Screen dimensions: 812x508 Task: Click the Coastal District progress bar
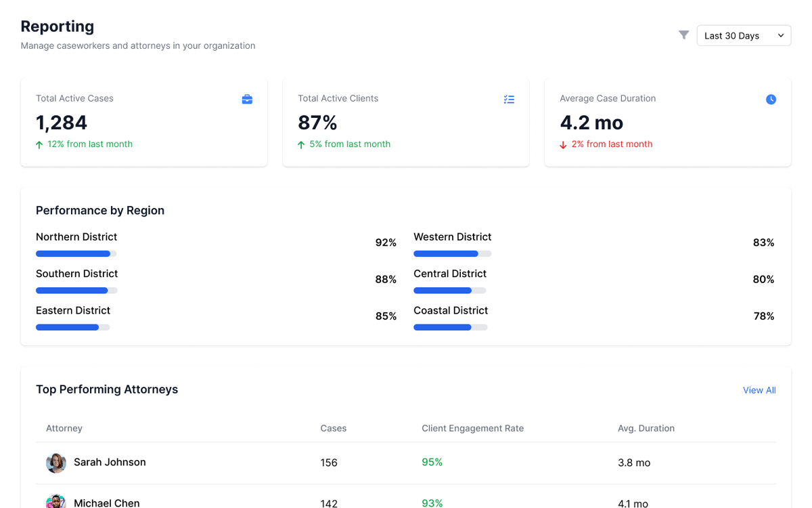pyautogui.click(x=450, y=327)
